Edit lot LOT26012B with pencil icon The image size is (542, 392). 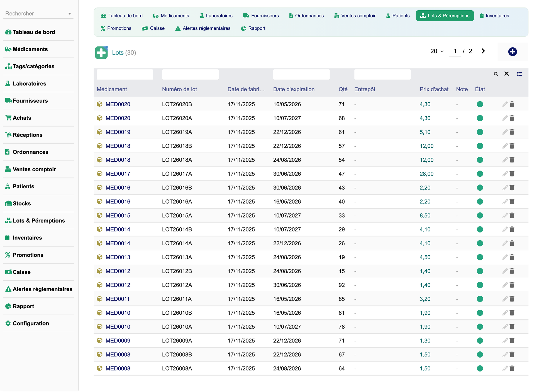tap(505, 271)
